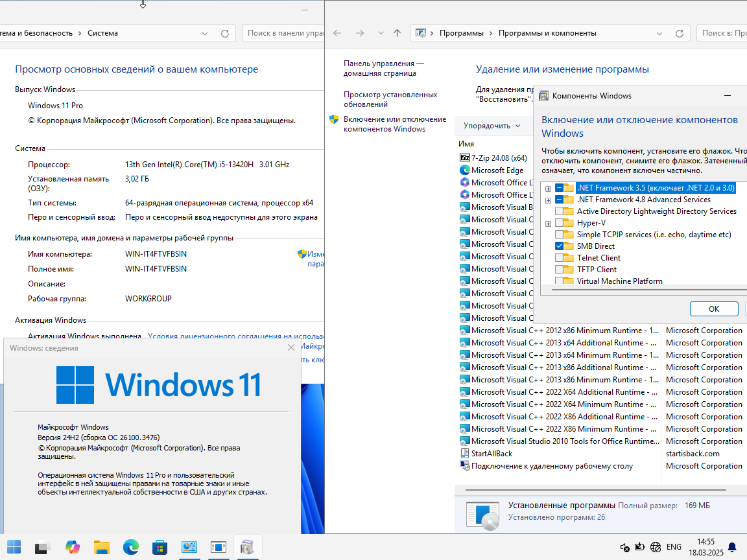Click the Windows Start button
The height and width of the screenshot is (560, 747).
pyautogui.click(x=14, y=547)
